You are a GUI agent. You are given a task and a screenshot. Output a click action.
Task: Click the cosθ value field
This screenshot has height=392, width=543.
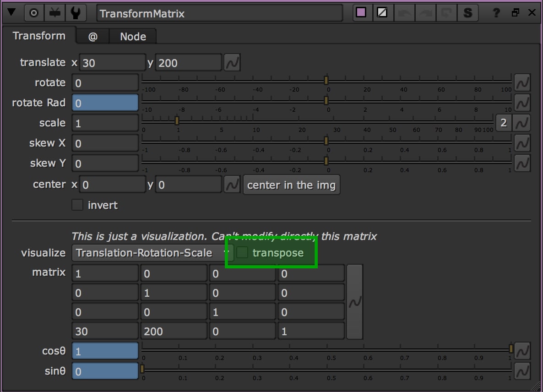tap(105, 352)
